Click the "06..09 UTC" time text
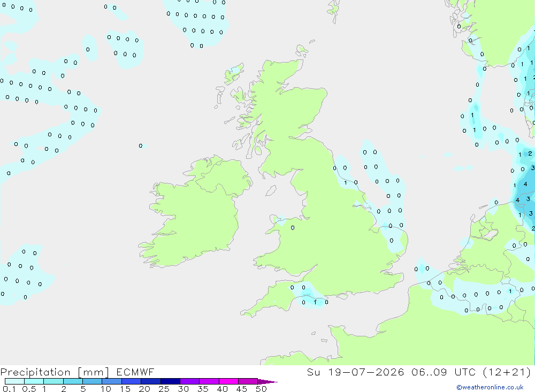The width and height of the screenshot is (535, 392). click(x=443, y=372)
